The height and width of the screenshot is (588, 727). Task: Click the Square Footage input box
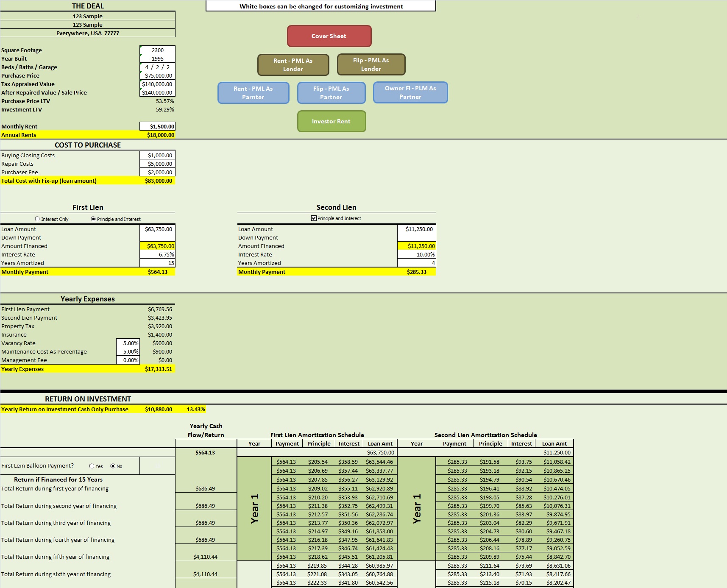(x=157, y=50)
